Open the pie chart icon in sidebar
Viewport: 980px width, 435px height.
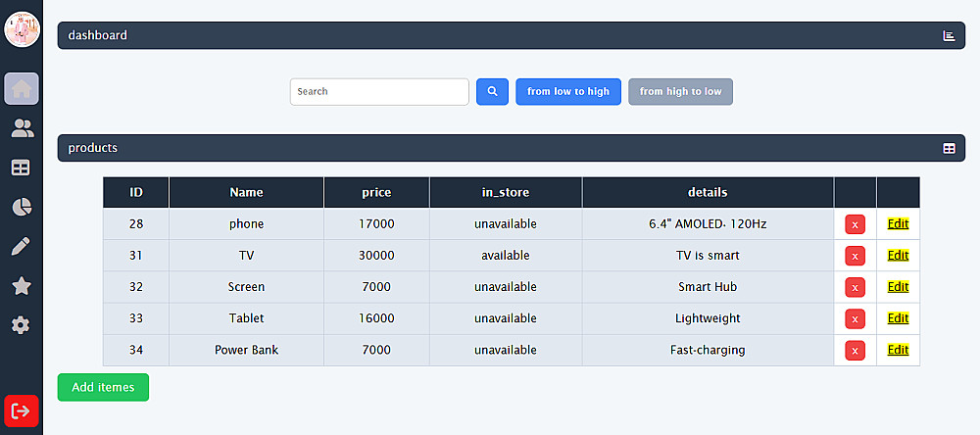point(22,207)
